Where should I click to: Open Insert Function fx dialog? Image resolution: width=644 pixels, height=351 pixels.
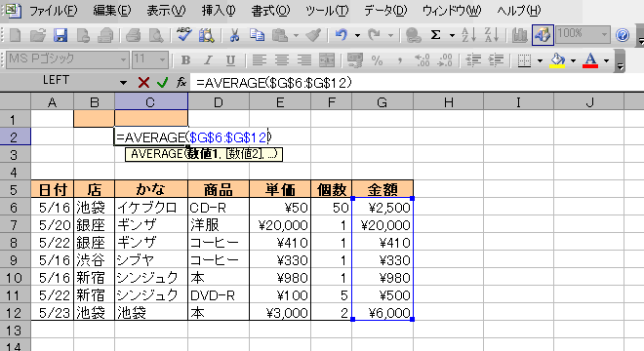click(181, 83)
